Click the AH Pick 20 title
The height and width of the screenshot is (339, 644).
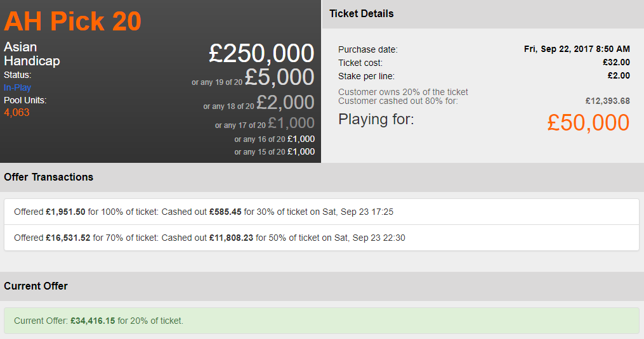72,22
